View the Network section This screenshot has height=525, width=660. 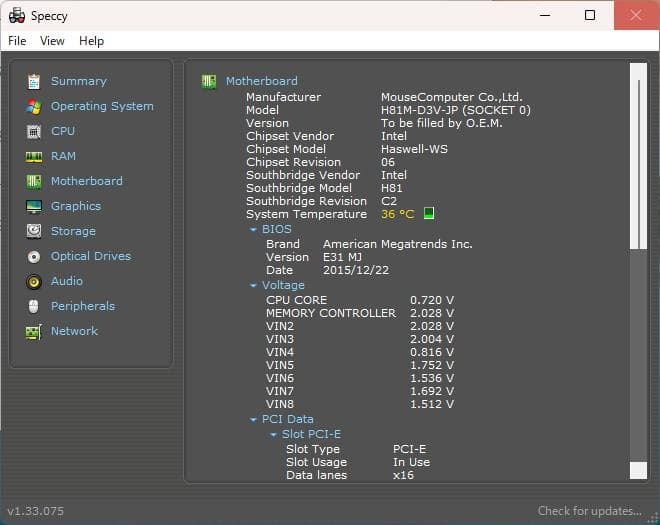(74, 331)
